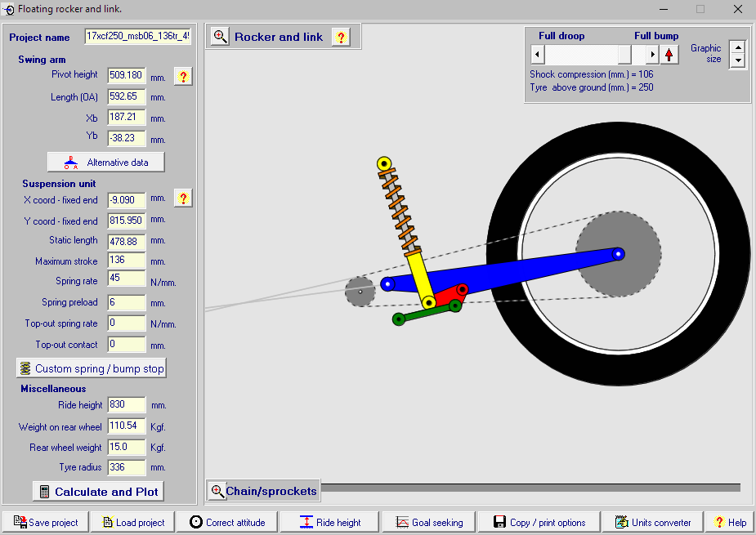This screenshot has width=756, height=535.
Task: Click the yellow help icon beside X coord
Action: [x=183, y=198]
